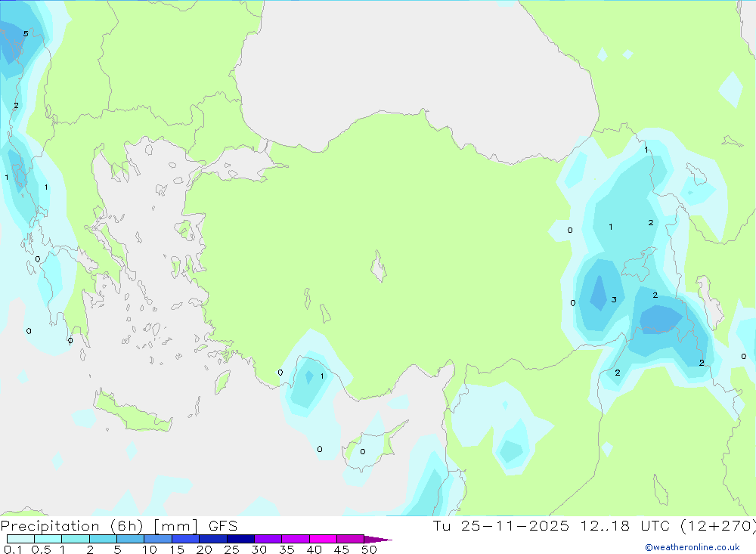Click the legend label "45"
This screenshot has width=756, height=554.
(x=342, y=549)
